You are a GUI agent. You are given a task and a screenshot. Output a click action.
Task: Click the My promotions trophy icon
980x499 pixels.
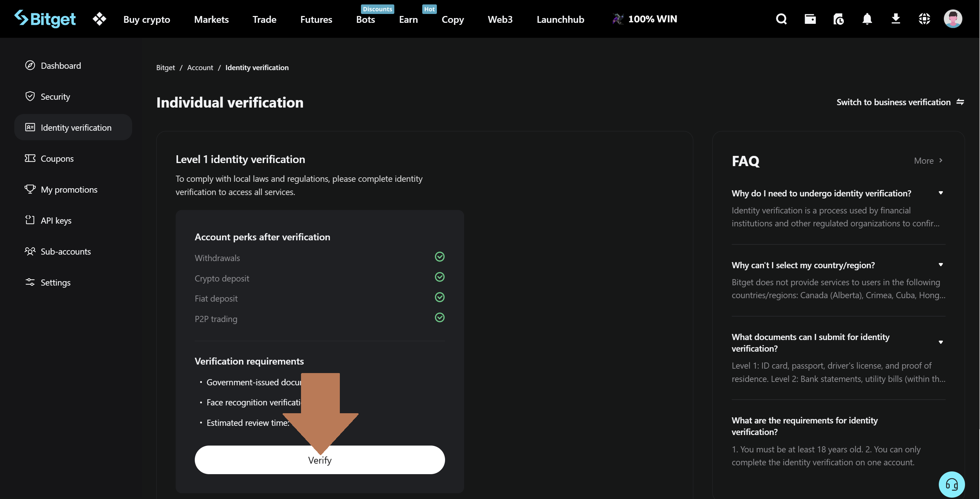30,189
